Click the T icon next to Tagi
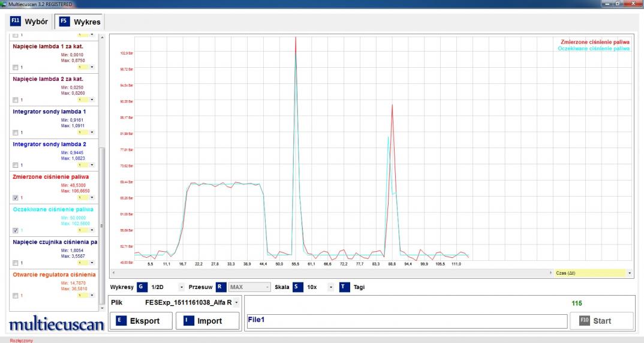The width and height of the screenshot is (644, 343). [x=344, y=287]
